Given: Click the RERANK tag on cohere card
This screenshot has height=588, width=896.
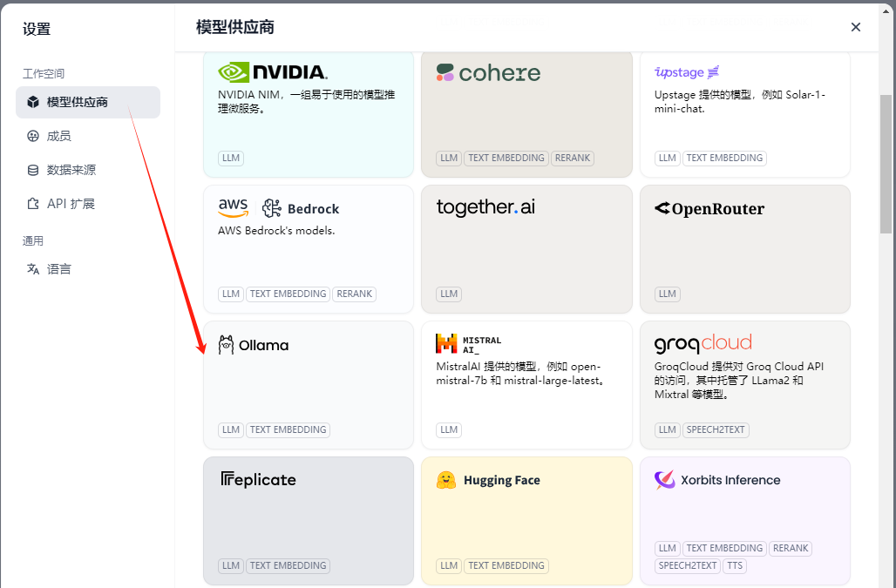Looking at the screenshot, I should (x=573, y=159).
